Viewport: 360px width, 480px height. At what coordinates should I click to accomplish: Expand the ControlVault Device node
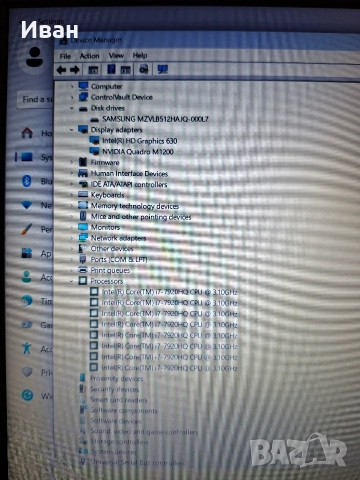tap(72, 97)
